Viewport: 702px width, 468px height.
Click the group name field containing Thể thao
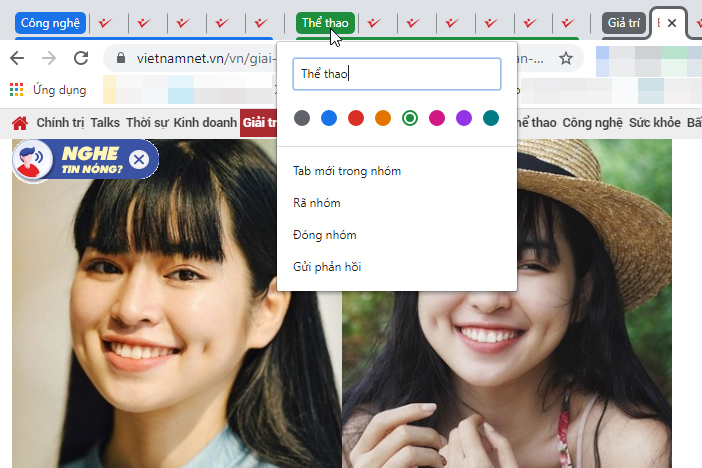click(x=397, y=74)
